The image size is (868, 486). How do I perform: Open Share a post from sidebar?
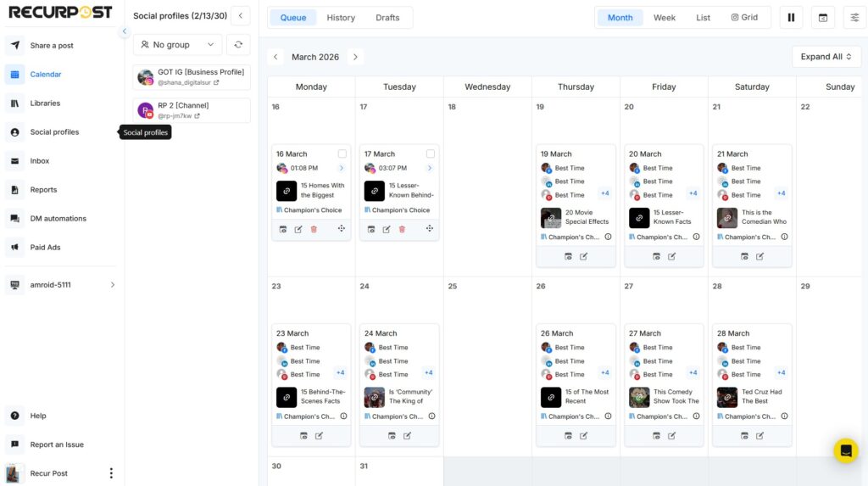point(52,46)
